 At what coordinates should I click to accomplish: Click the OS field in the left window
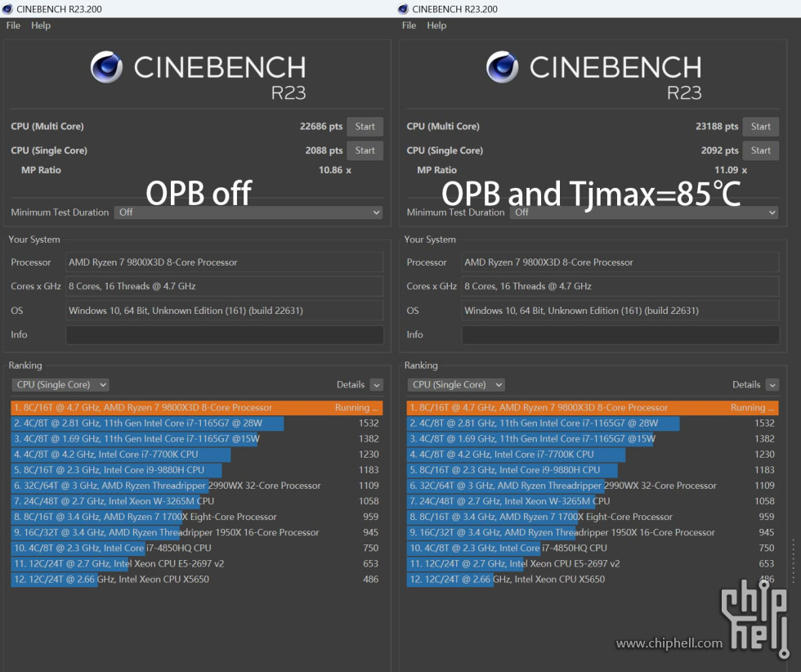(x=225, y=310)
